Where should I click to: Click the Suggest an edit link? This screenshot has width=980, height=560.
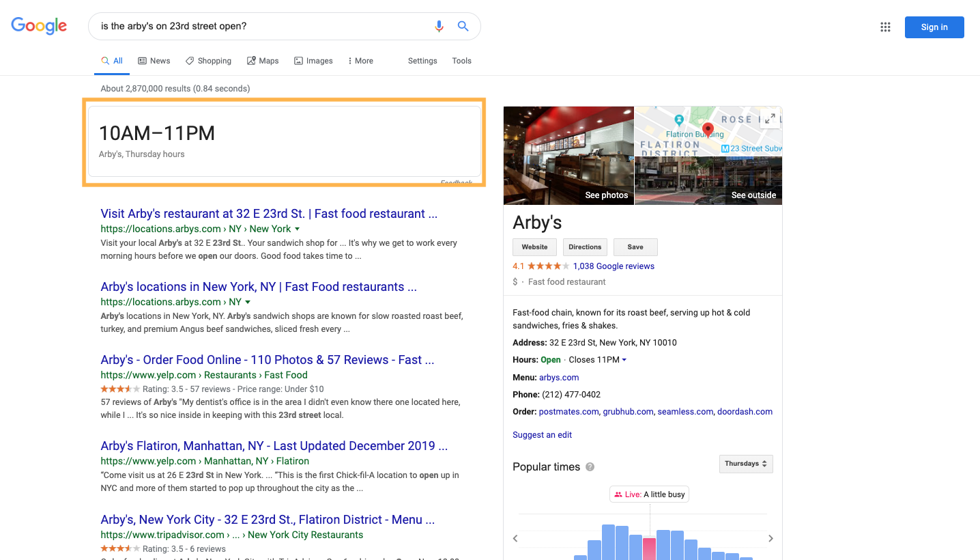pyautogui.click(x=543, y=435)
